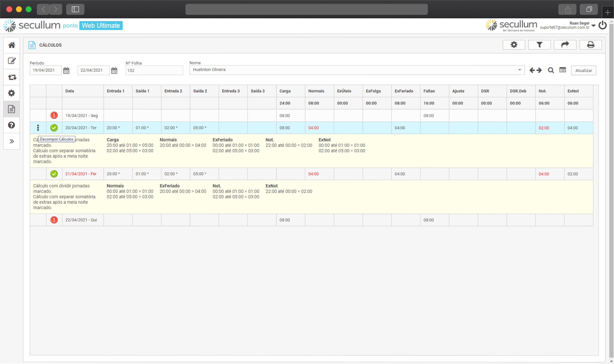The width and height of the screenshot is (614, 364).
Task: Open three-dot menu on 20/04/2021 row
Action: point(38,128)
